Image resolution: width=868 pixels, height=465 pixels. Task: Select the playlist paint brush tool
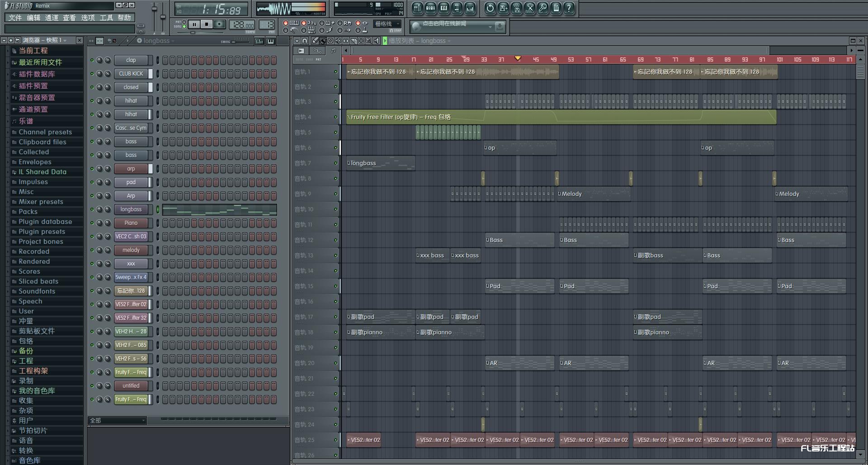coord(323,41)
